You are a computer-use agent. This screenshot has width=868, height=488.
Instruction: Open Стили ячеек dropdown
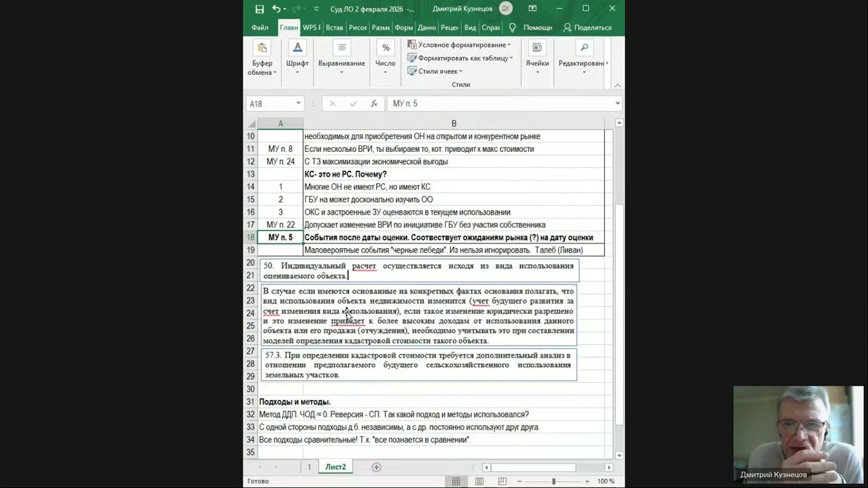tap(435, 71)
